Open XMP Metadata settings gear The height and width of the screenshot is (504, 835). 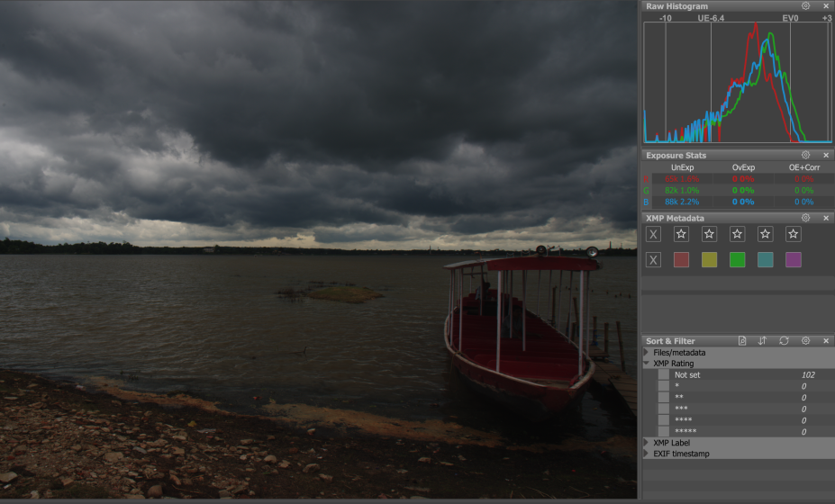[805, 218]
